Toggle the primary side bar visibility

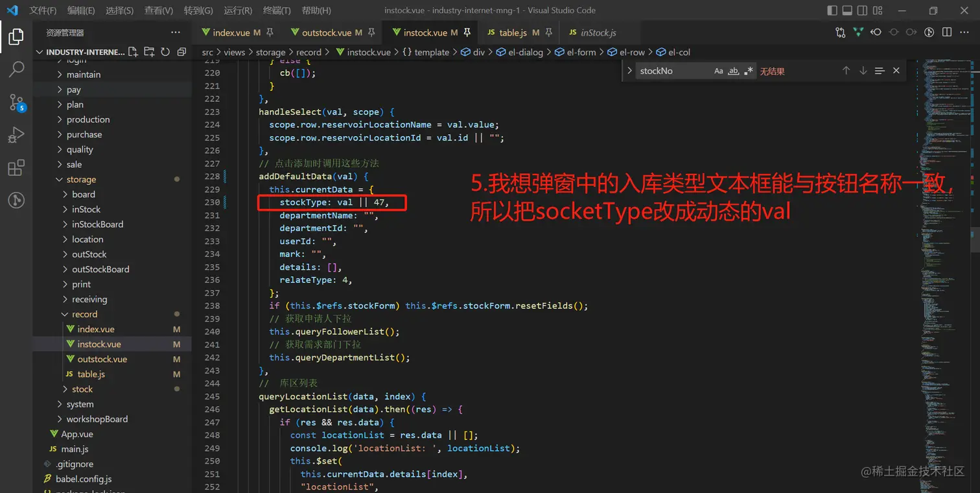click(x=832, y=10)
